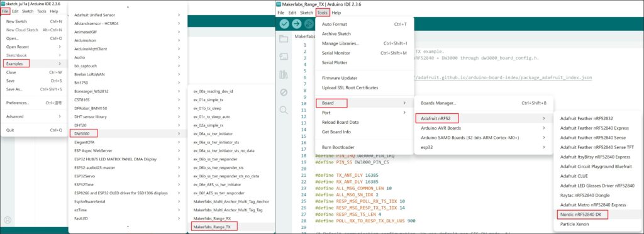The width and height of the screenshot is (644, 234).
Task: Expand FastLED examples entry
Action: point(127,218)
